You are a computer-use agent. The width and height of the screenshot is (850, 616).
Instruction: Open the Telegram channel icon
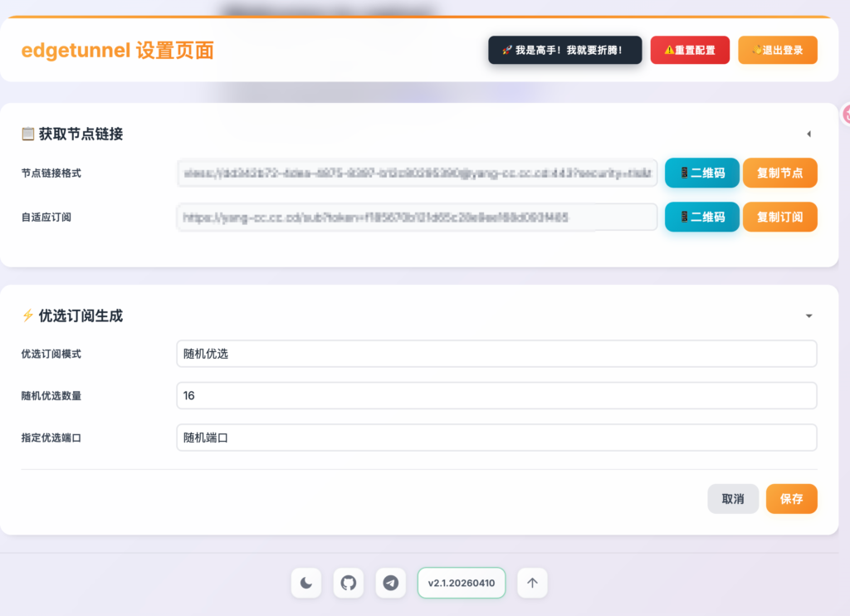[390, 583]
